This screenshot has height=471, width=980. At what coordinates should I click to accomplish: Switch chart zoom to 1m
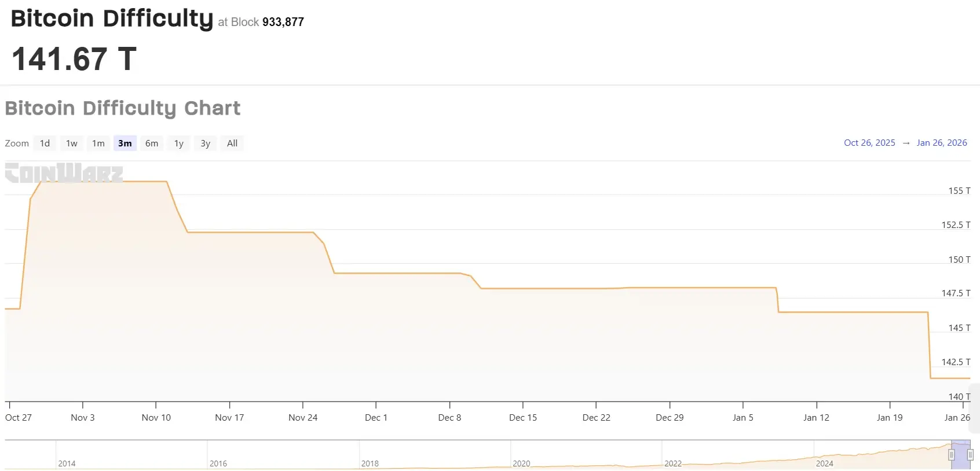coord(98,143)
